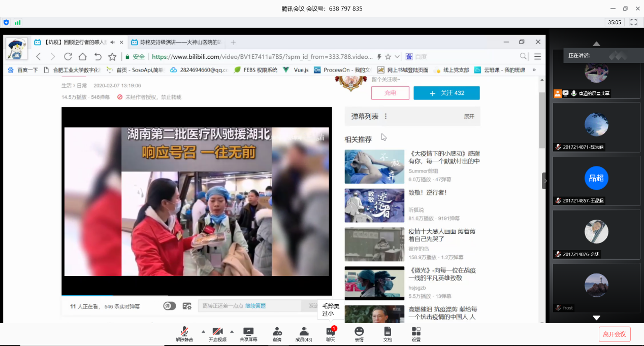Open the 云班课 bookmark
The width and height of the screenshot is (644, 346).
(499, 70)
